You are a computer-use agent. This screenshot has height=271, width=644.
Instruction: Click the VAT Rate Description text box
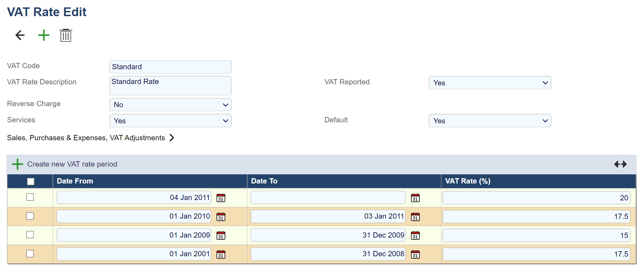pyautogui.click(x=171, y=85)
